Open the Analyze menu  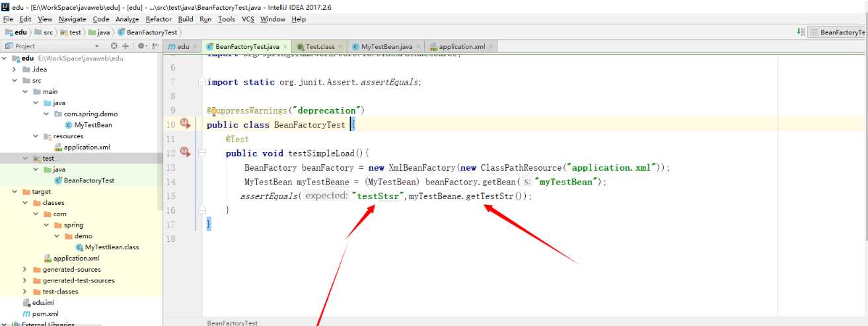coord(127,19)
